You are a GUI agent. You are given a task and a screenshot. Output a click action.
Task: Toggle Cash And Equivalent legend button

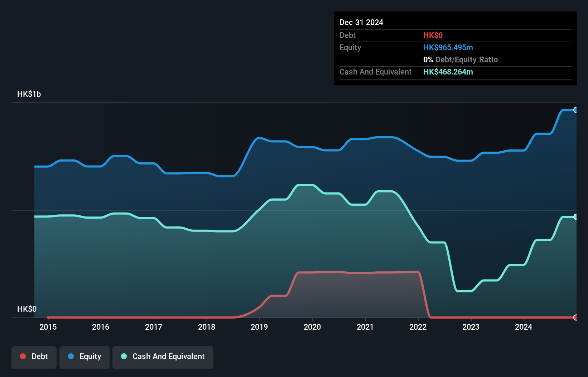click(x=163, y=357)
